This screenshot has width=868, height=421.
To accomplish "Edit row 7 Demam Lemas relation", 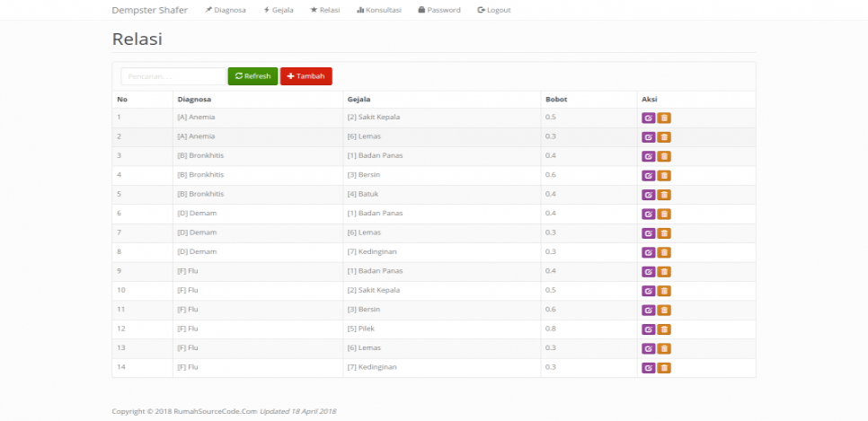I will [x=648, y=233].
